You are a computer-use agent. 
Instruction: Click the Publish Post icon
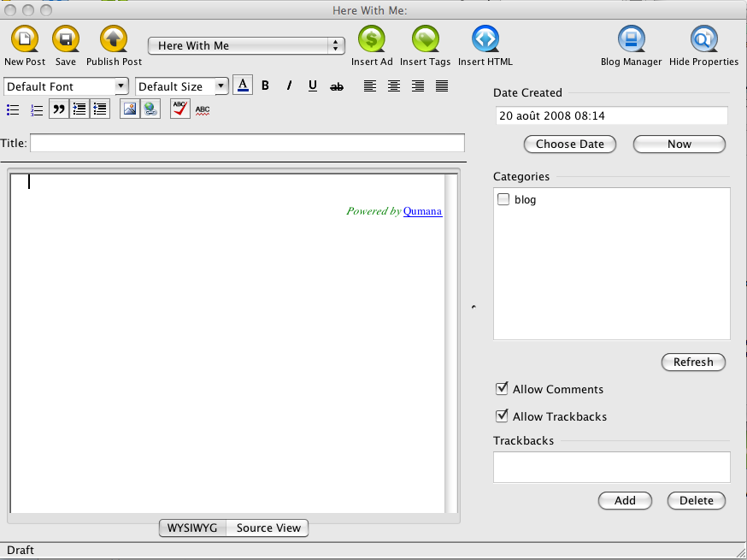114,39
